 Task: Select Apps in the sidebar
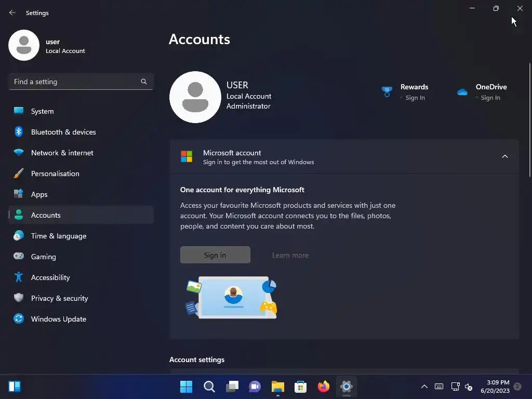point(81,194)
